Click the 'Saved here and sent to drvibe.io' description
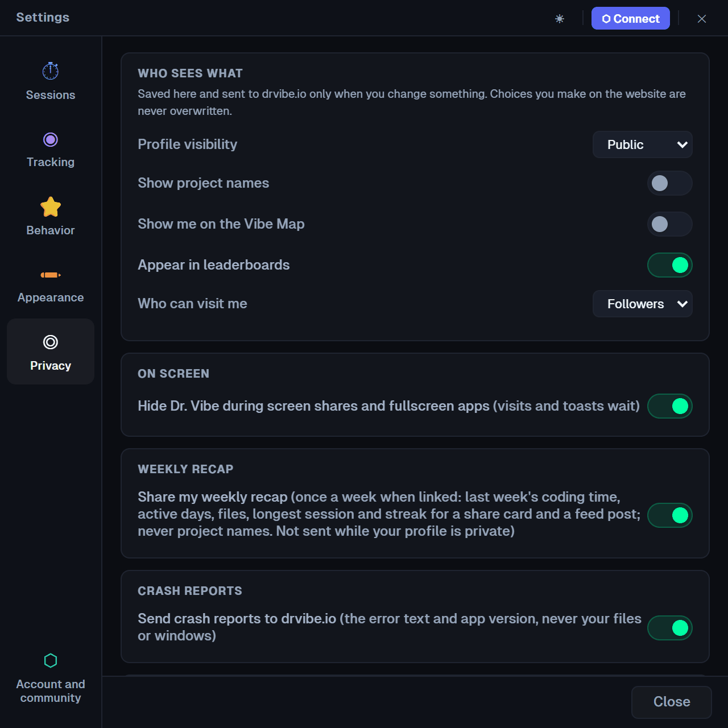The image size is (728, 728). tap(412, 102)
